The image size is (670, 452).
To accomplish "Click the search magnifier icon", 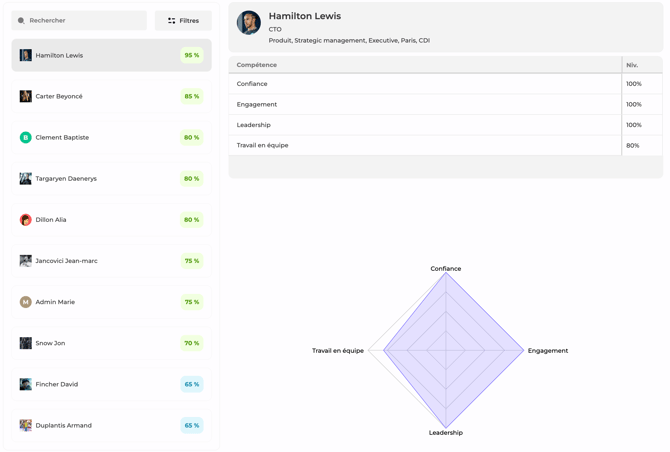I will (x=22, y=20).
